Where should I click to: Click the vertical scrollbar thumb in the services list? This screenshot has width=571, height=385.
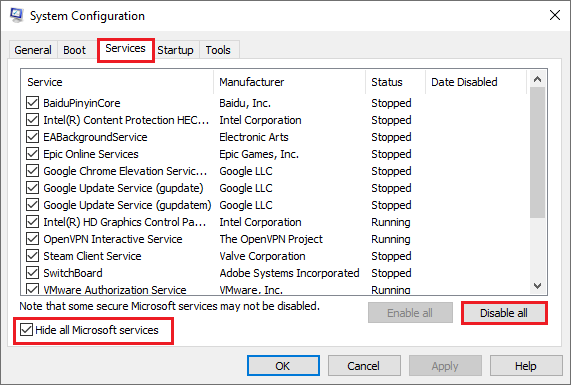pyautogui.click(x=537, y=152)
